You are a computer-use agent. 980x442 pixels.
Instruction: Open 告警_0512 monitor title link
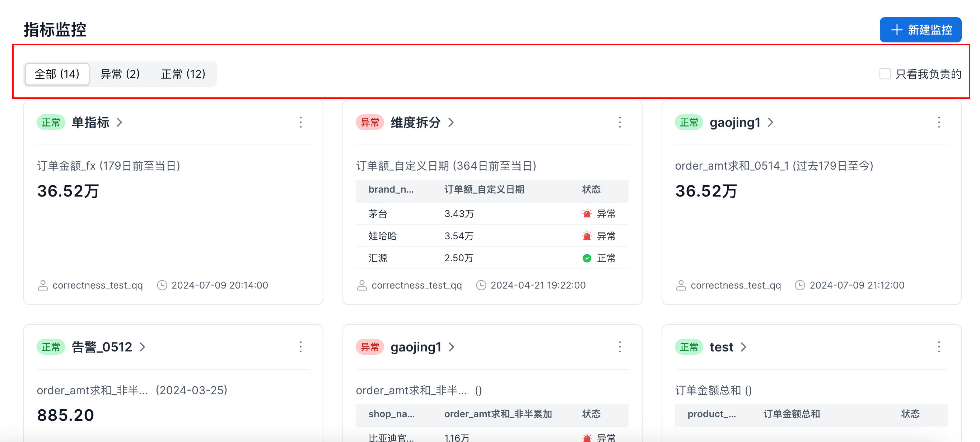pos(102,347)
